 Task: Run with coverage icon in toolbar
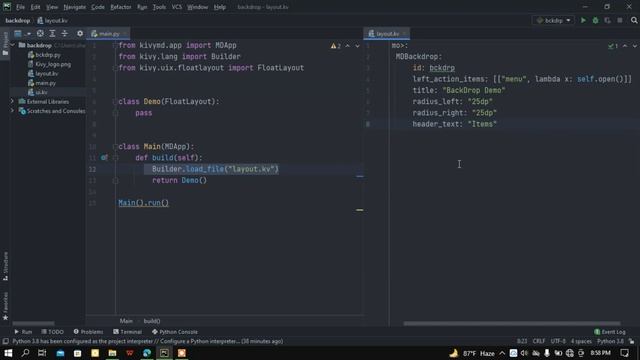pos(607,20)
